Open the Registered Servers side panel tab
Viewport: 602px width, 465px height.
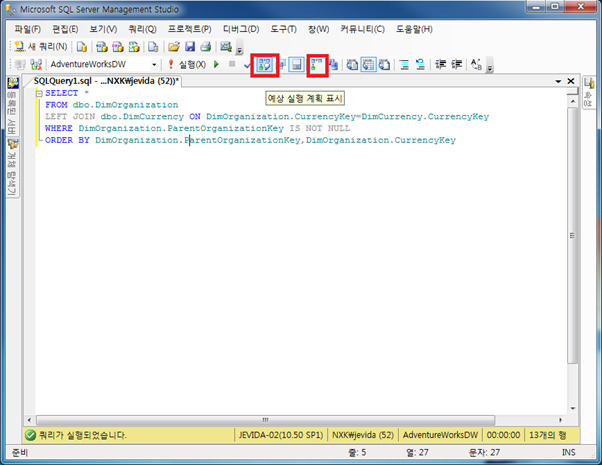12,106
